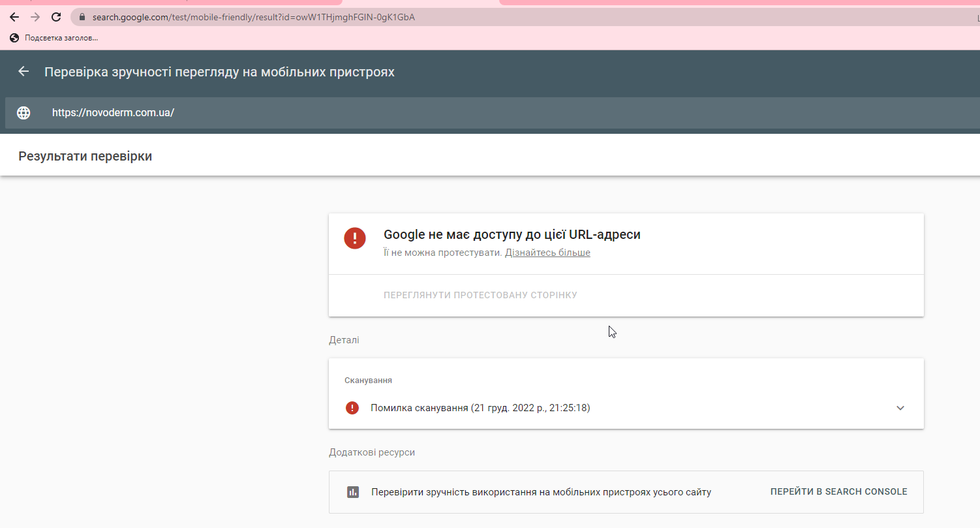Image resolution: width=980 pixels, height=528 pixels.
Task: Open the Подсветка заголов... bookmark
Action: point(54,38)
